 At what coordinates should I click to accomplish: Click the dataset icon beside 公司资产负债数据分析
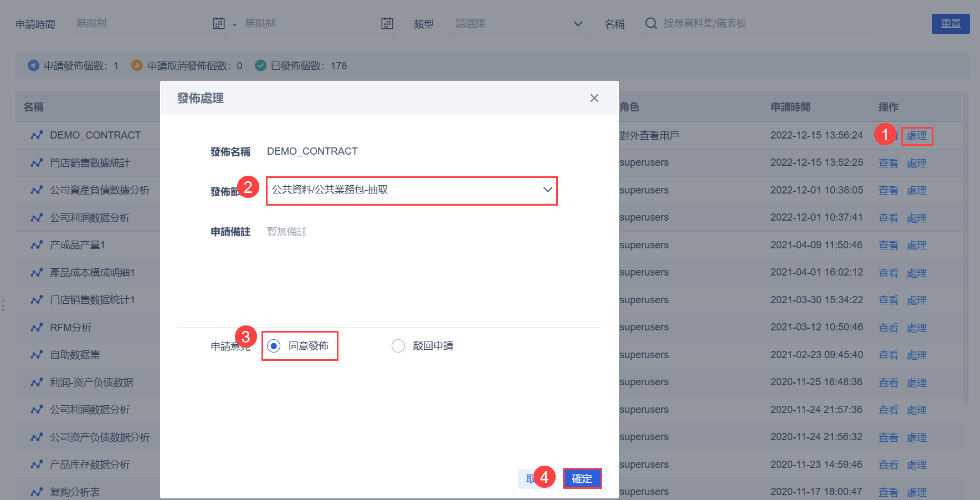pyautogui.click(x=37, y=437)
